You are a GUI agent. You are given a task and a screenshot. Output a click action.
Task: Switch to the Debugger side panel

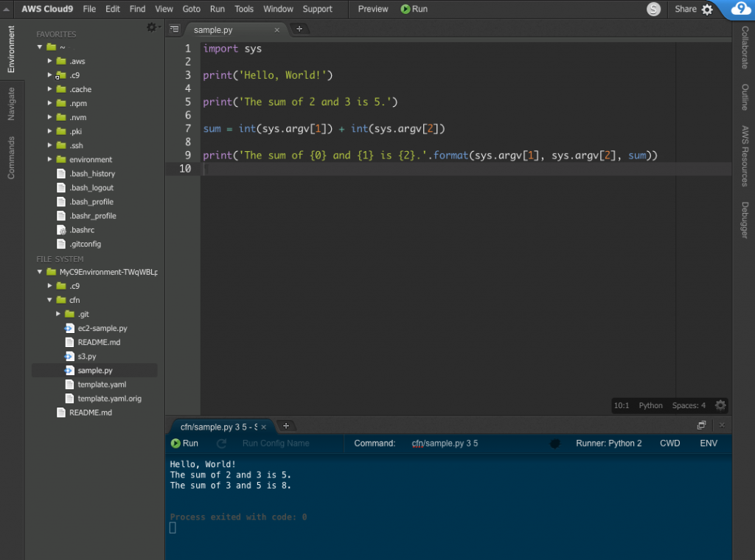coord(744,220)
